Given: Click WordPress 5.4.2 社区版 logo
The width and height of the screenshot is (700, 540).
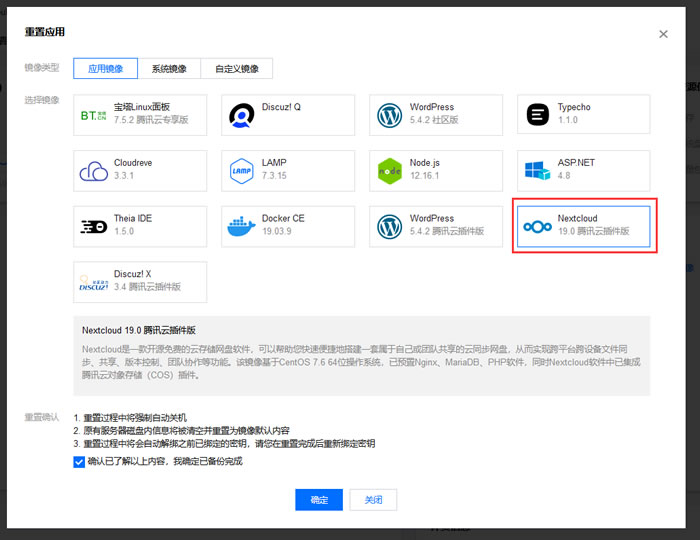Looking at the screenshot, I should (389, 116).
